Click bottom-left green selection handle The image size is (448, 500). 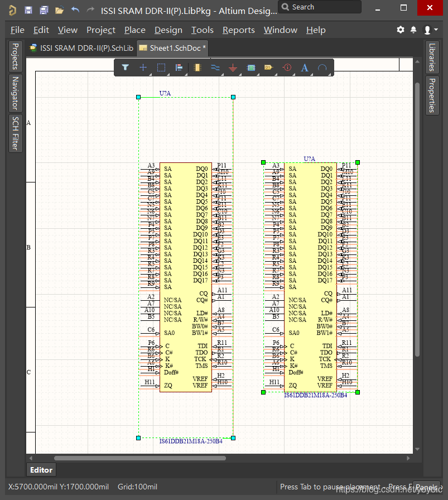[263, 392]
